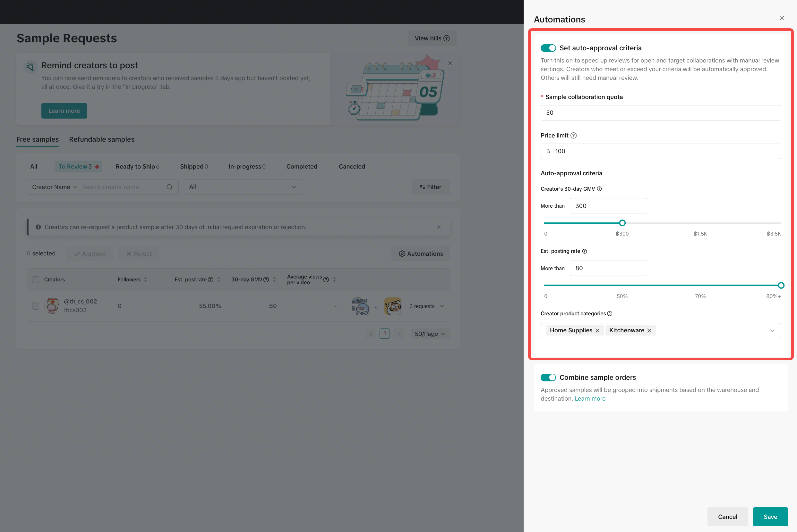Turn off Combine sample orders toggle
This screenshot has height=532, width=797.
coord(548,377)
